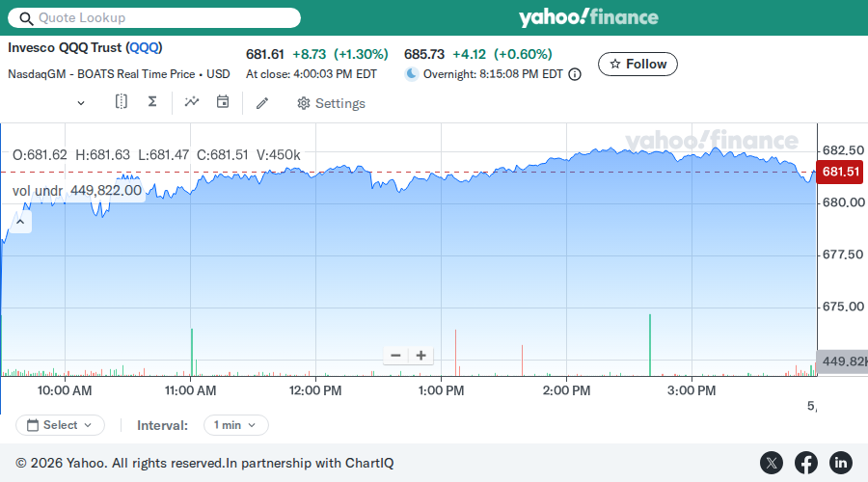The width and height of the screenshot is (868, 482).
Task: Follow the Invesco QQQ Trust
Action: pyautogui.click(x=637, y=65)
